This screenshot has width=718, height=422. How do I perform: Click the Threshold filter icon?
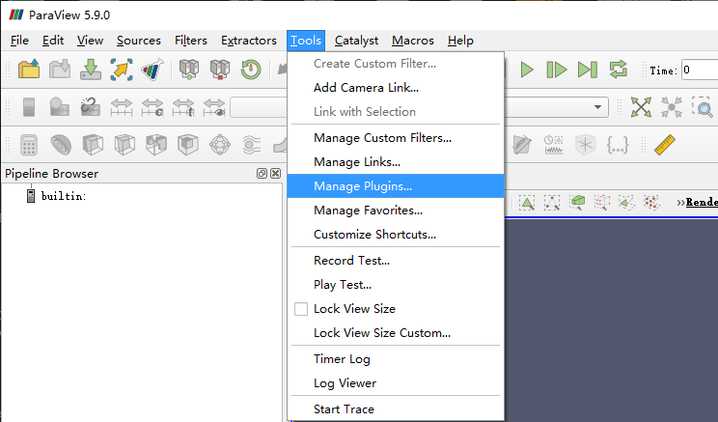coord(156,145)
